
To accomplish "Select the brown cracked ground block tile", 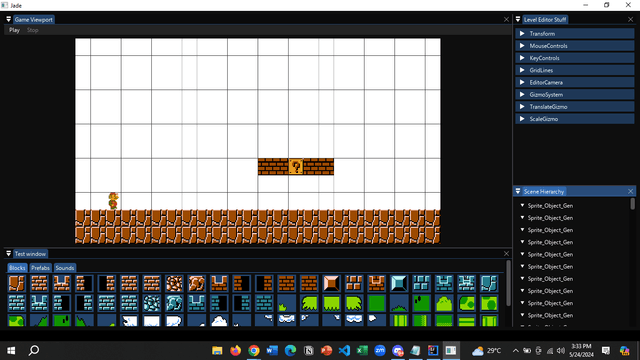I will point(17,283).
